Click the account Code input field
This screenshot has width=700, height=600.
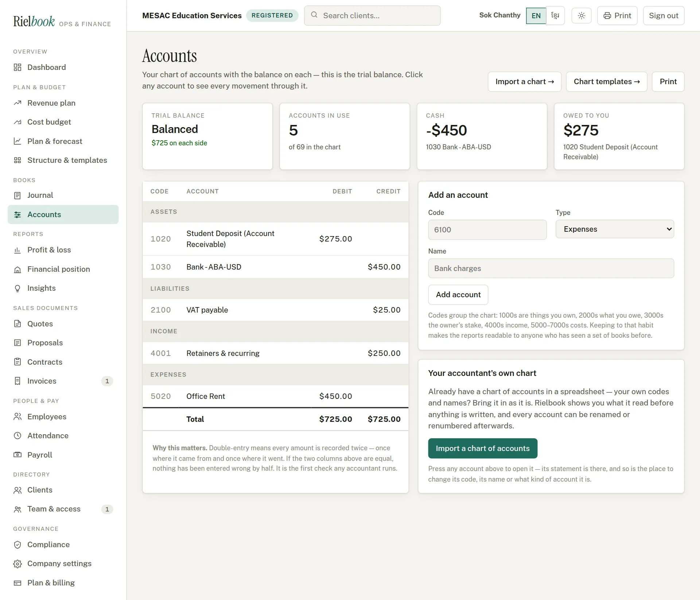[487, 230]
